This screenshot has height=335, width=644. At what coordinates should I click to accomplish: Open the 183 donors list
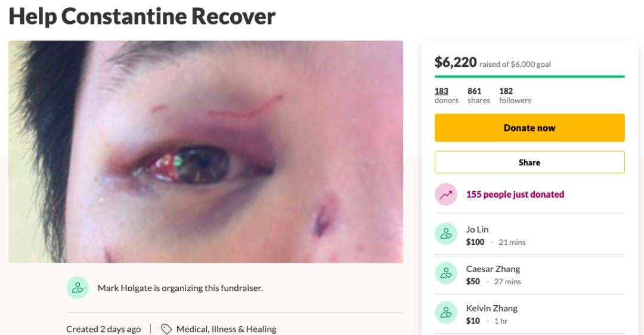coord(442,95)
